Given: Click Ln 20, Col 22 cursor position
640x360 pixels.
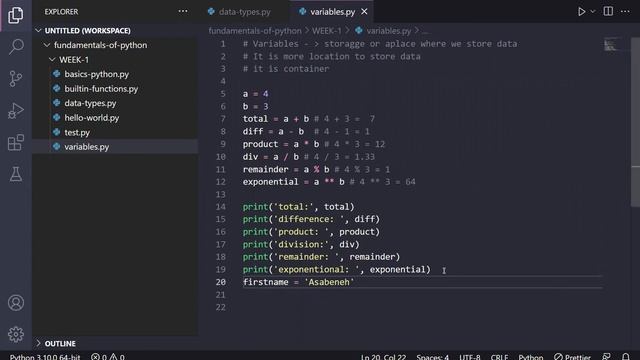Looking at the screenshot, I should tap(383, 357).
